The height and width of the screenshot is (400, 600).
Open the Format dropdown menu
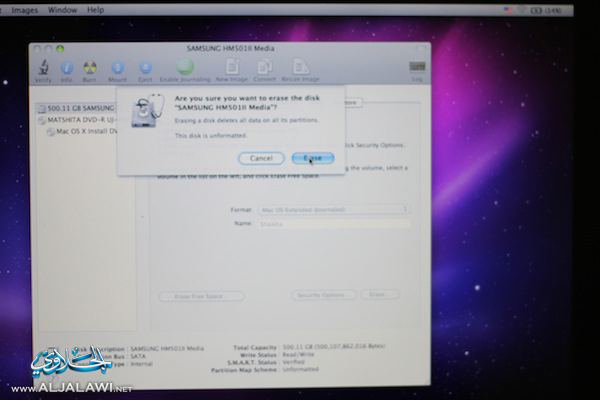(334, 209)
